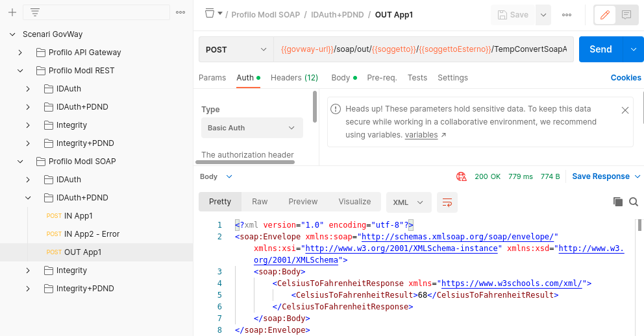This screenshot has width=644, height=336.
Task: Click the Send button
Action: point(601,49)
